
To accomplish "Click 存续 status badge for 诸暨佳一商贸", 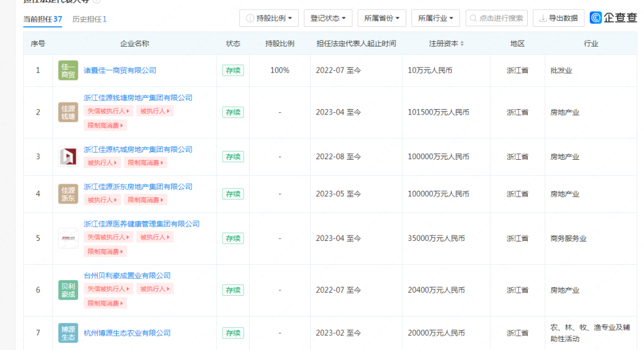I will pyautogui.click(x=233, y=71).
